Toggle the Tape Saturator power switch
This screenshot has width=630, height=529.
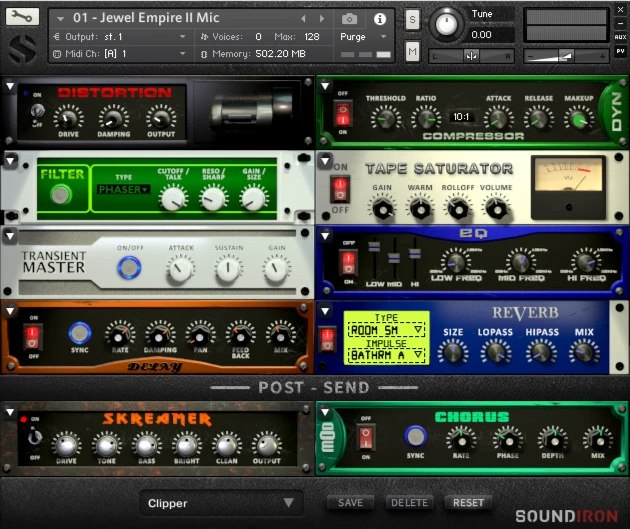click(340, 189)
